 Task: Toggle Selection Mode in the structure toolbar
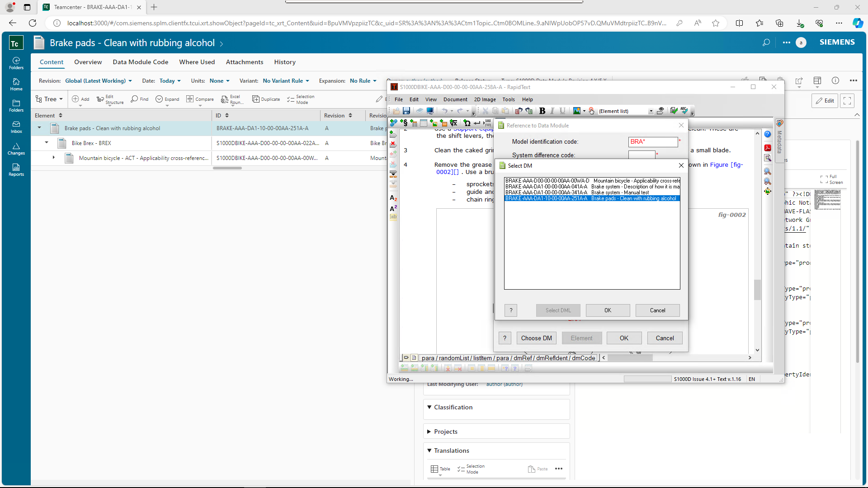[301, 99]
